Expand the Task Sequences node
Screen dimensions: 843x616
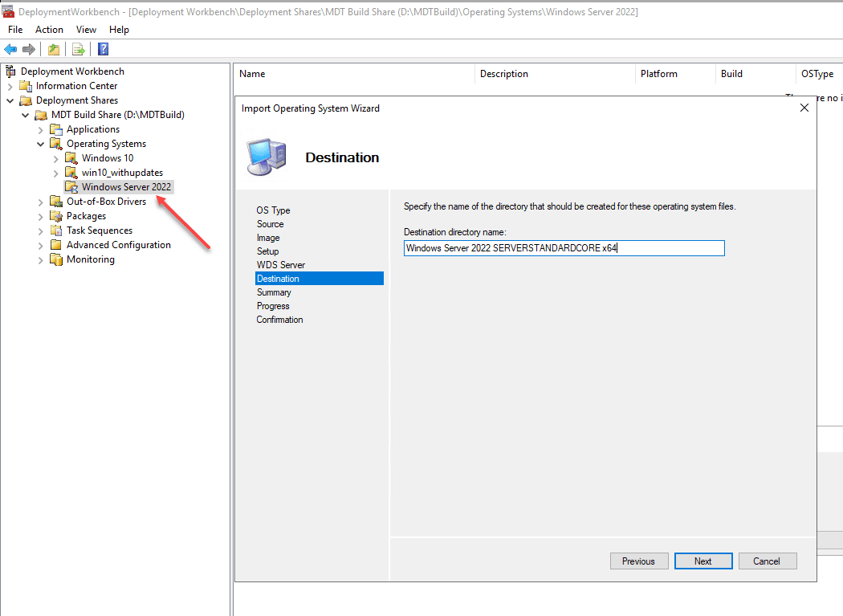[40, 231]
